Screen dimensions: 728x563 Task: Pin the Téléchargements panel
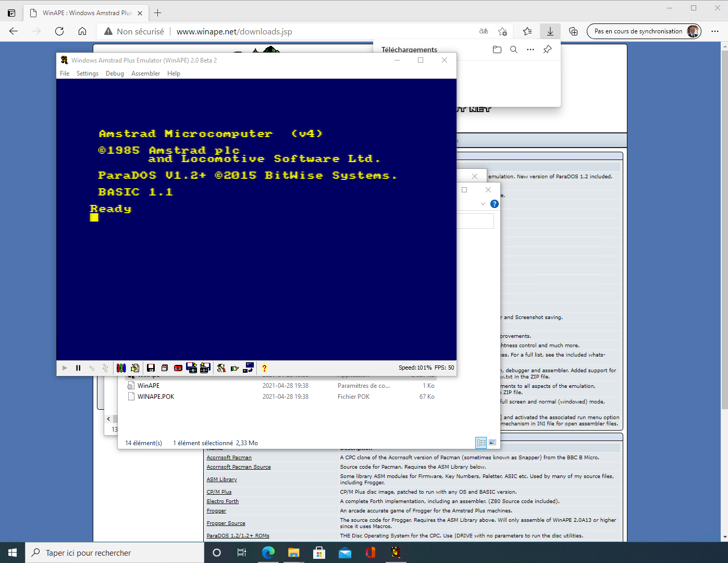pos(547,50)
